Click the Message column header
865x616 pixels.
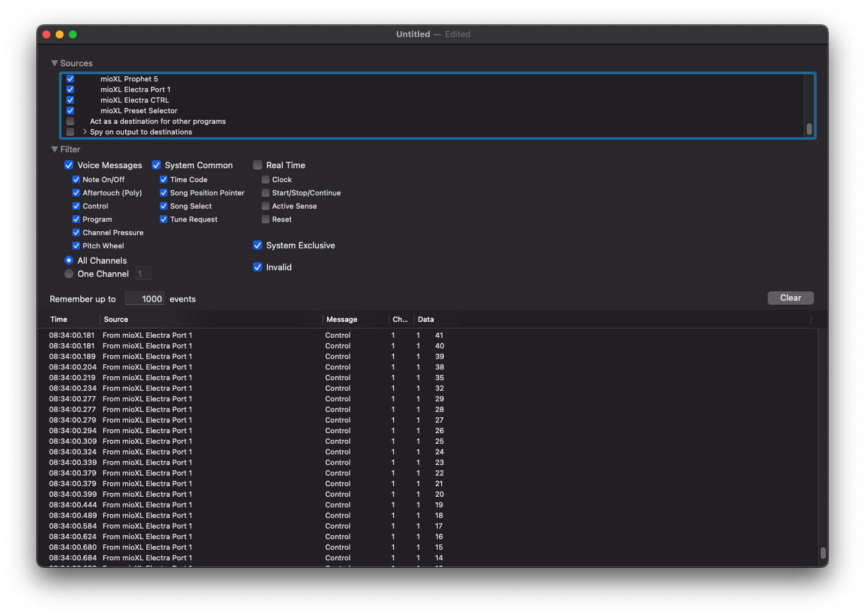pos(356,319)
